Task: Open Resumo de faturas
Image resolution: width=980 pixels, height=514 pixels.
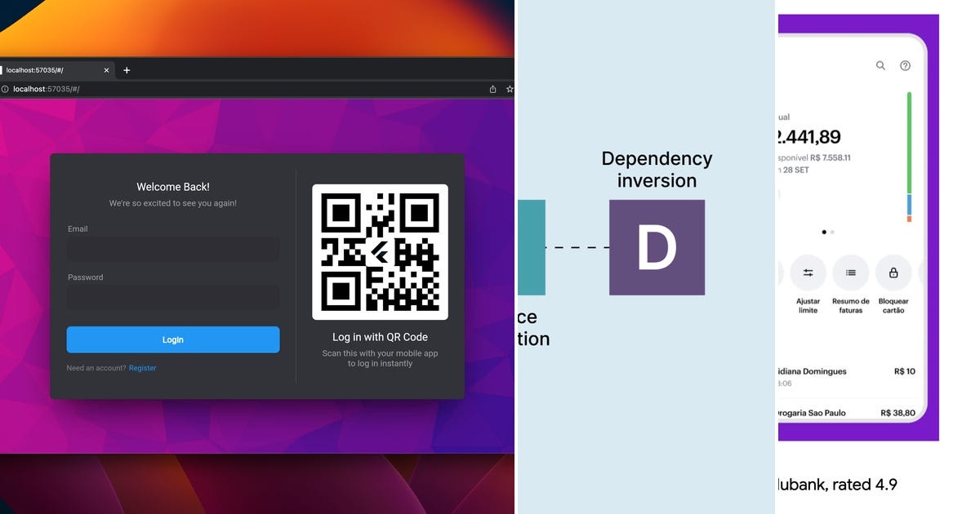Action: [850, 273]
